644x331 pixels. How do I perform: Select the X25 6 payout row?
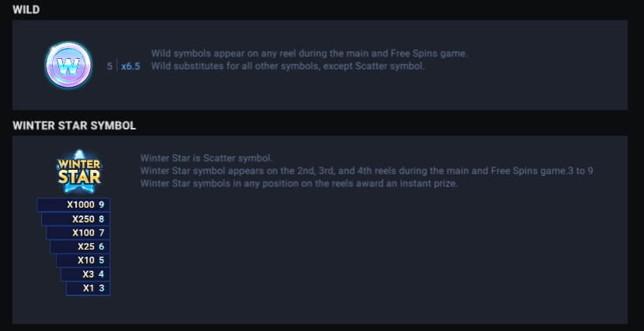coord(80,247)
